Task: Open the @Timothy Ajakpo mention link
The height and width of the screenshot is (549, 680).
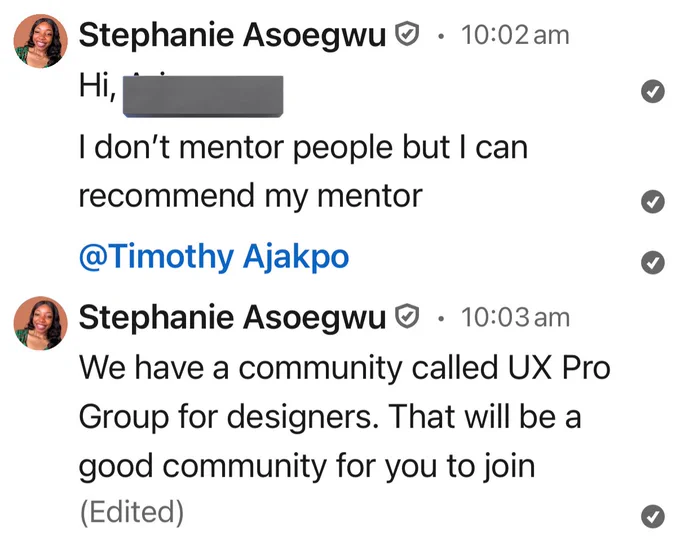Action: coord(214,257)
